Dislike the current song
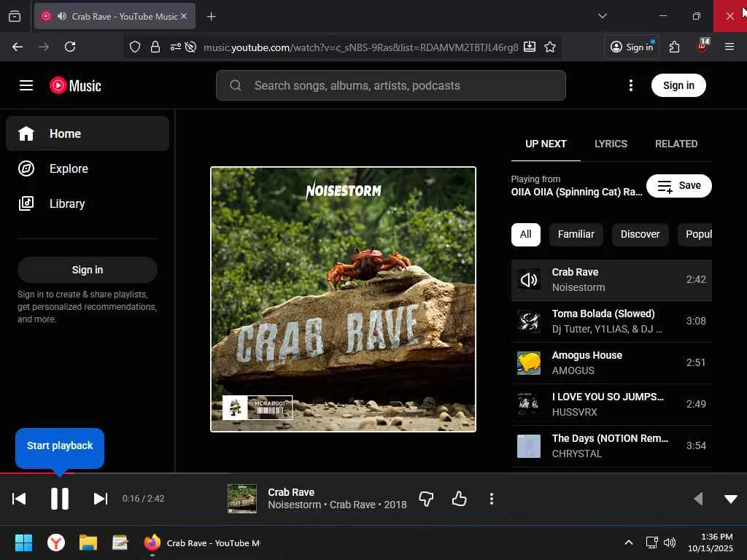The height and width of the screenshot is (560, 747). click(x=426, y=499)
